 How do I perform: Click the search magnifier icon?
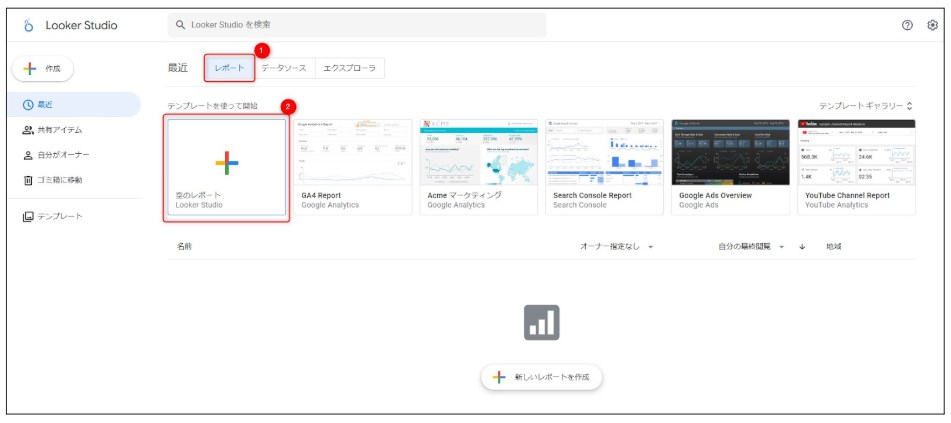pos(180,25)
